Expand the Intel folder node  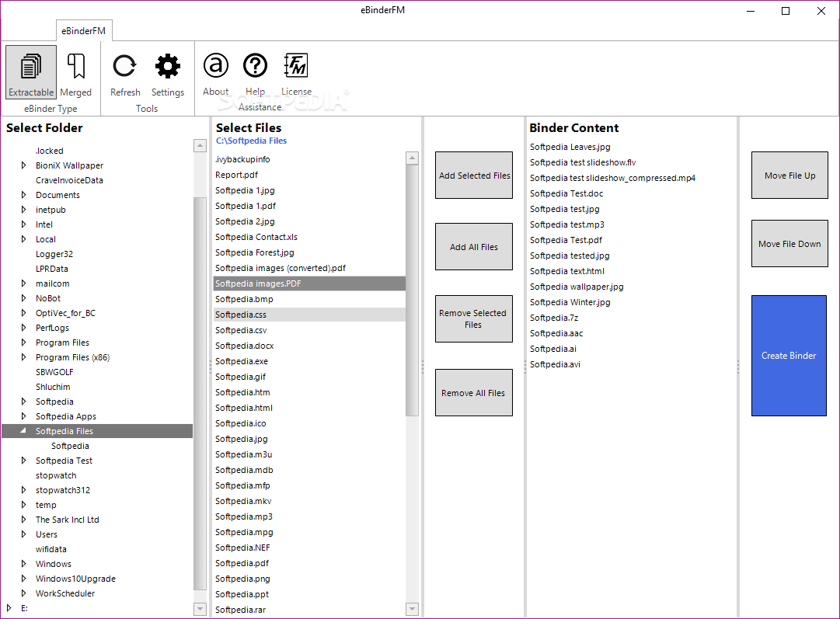coord(23,224)
